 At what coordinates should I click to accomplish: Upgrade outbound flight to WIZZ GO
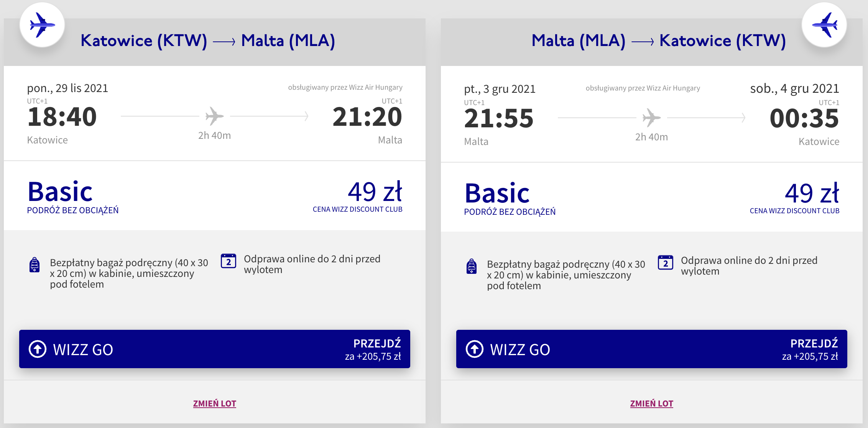[x=215, y=349]
